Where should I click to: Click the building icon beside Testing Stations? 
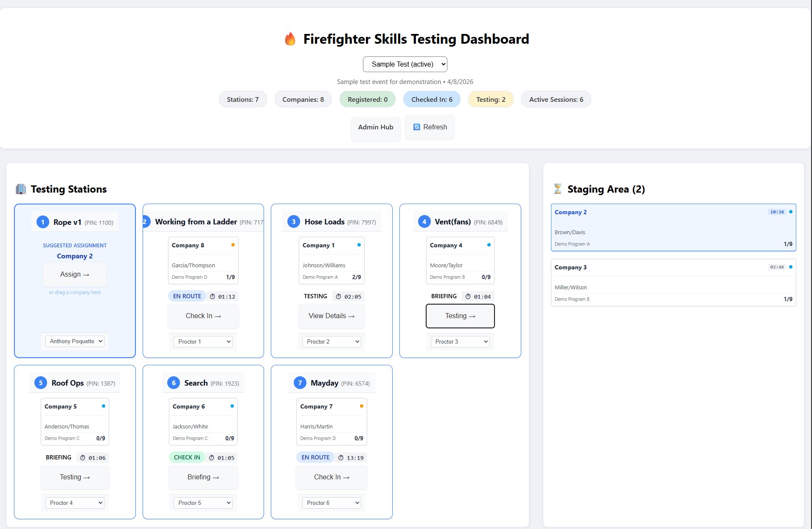pyautogui.click(x=20, y=189)
